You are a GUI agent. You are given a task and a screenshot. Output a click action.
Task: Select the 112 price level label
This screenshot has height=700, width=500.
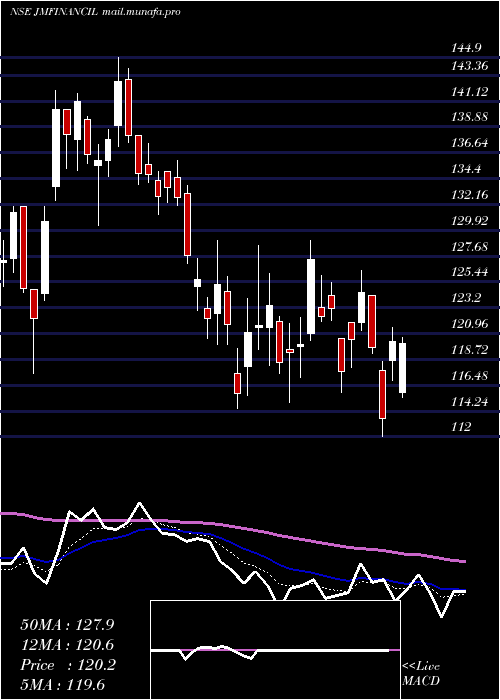(x=461, y=427)
